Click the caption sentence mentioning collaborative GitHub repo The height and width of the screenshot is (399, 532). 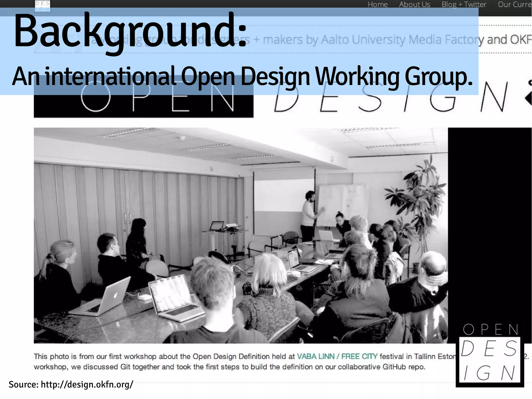point(229,367)
